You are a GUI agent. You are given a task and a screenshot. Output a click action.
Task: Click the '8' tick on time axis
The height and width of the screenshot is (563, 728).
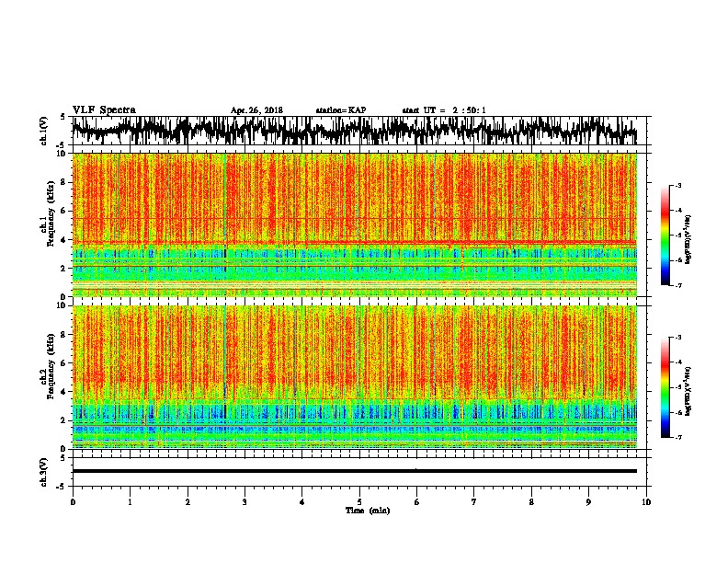coord(531,502)
